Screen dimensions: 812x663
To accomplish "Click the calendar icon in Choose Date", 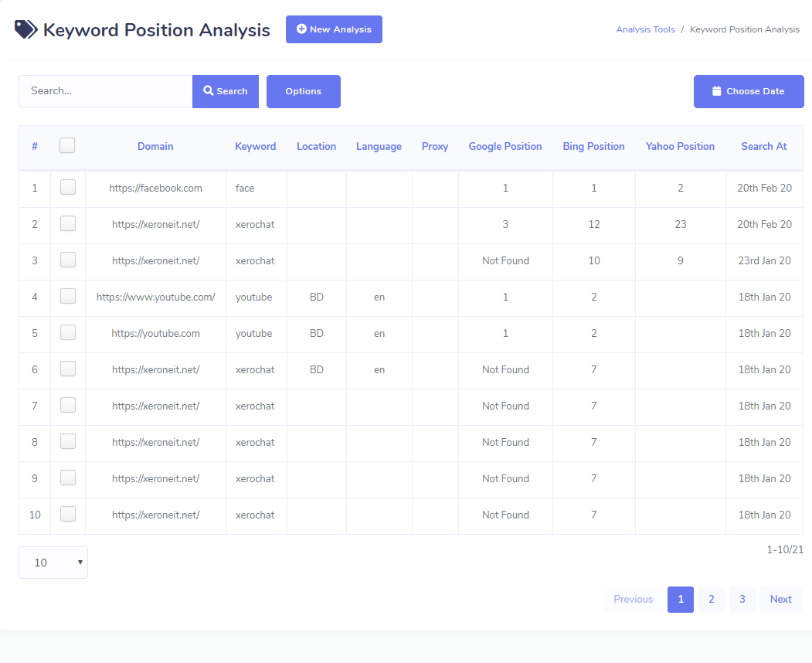I will pyautogui.click(x=716, y=91).
